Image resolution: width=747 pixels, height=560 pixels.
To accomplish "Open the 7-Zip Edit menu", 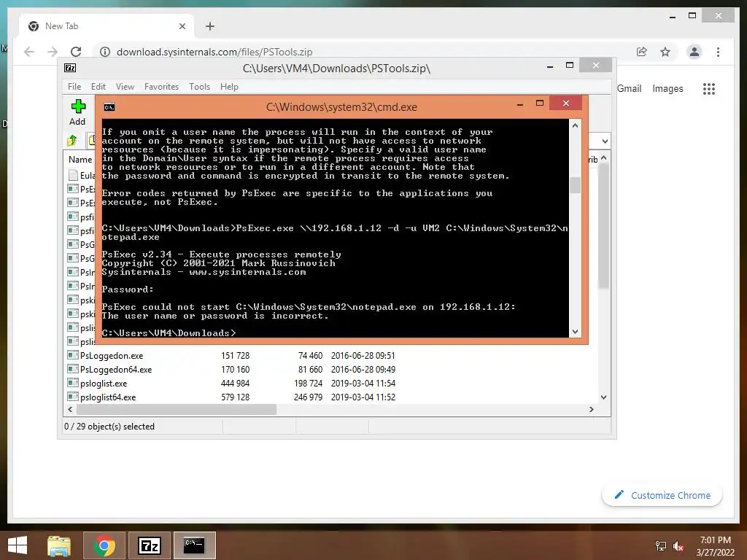I will point(98,87).
